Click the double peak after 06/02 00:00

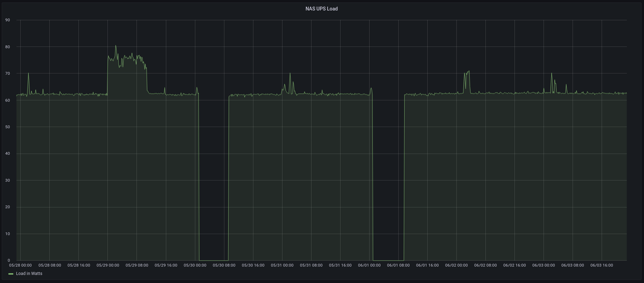coord(467,72)
